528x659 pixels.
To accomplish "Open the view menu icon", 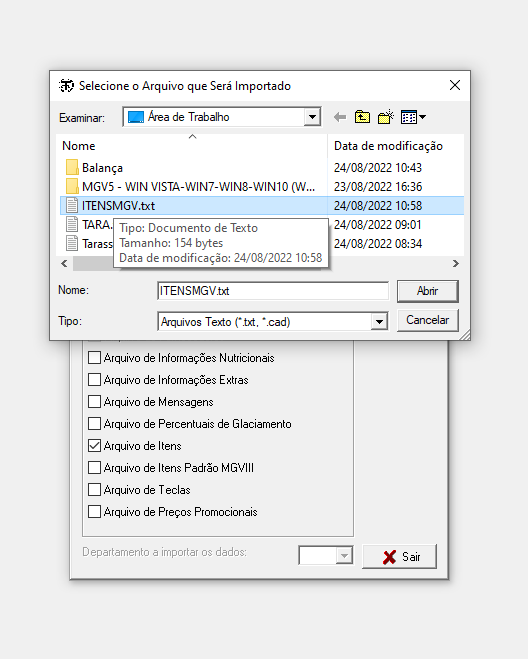I will [413, 117].
